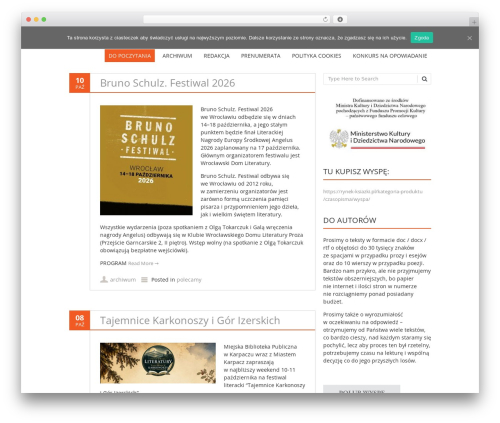Click the 'Type Here to Search' field
500x423 pixels.
(370, 79)
